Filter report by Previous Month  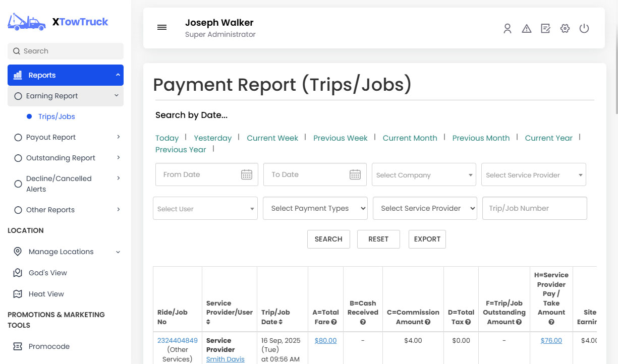(x=481, y=138)
